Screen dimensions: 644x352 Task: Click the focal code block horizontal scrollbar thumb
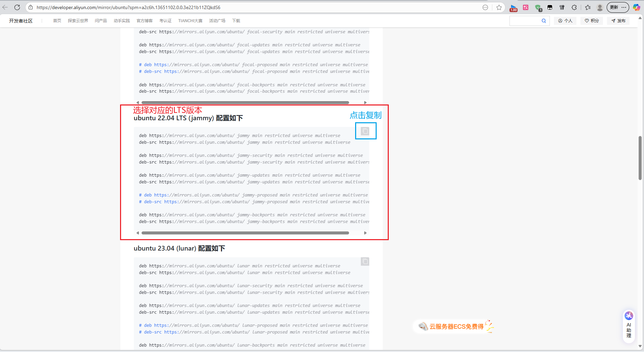(245, 102)
